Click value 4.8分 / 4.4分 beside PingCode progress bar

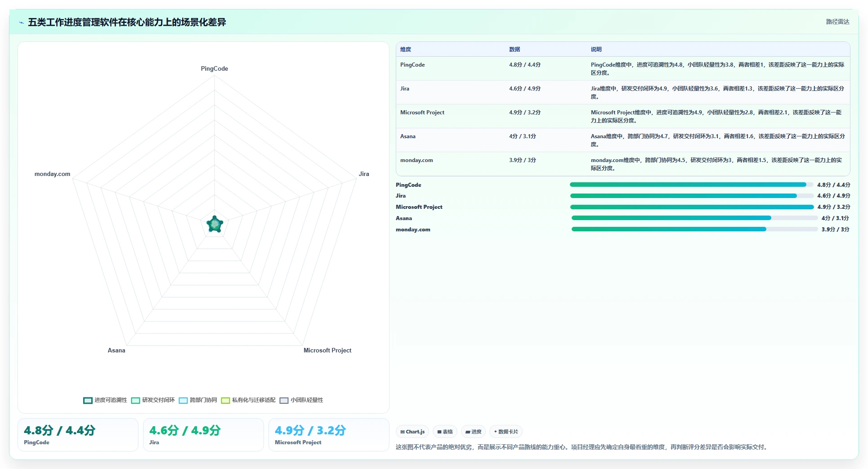click(x=834, y=185)
